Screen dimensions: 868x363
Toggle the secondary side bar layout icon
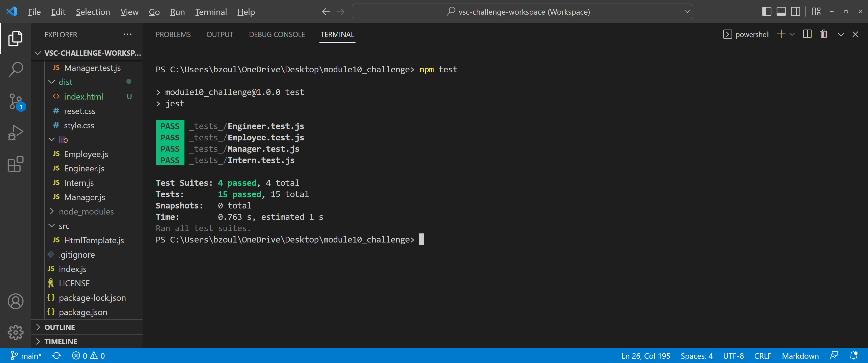pyautogui.click(x=796, y=12)
